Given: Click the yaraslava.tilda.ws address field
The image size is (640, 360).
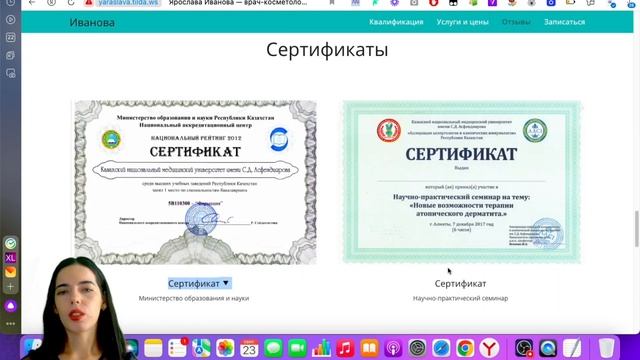Looking at the screenshot, I should pos(128,2).
